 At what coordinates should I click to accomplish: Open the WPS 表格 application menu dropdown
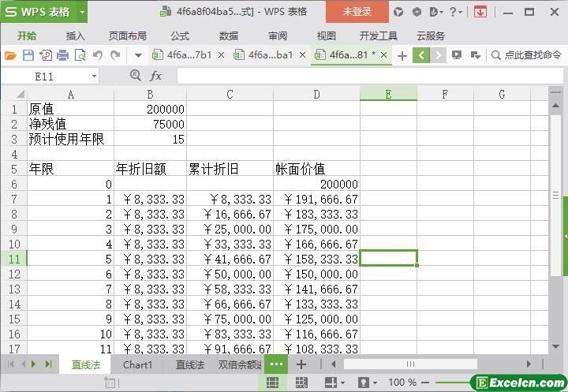coord(82,12)
